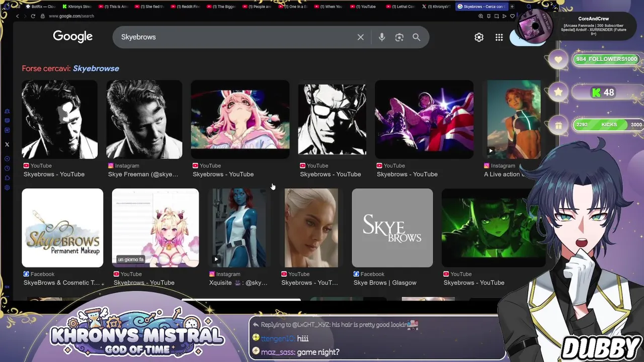Submit search with the magnifier icon
The height and width of the screenshot is (362, 644).
coord(417,37)
